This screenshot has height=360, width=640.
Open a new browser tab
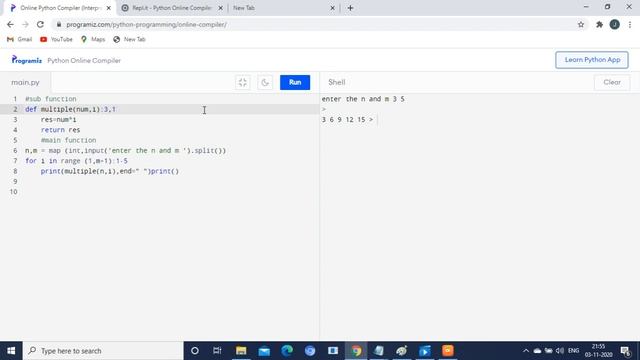tap(350, 8)
